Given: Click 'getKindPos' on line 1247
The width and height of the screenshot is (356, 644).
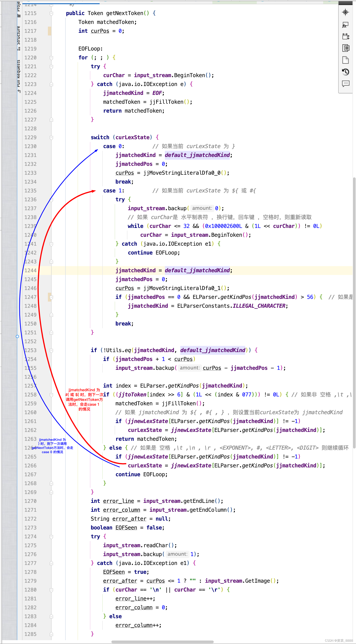Looking at the screenshot, I should (x=236, y=297).
